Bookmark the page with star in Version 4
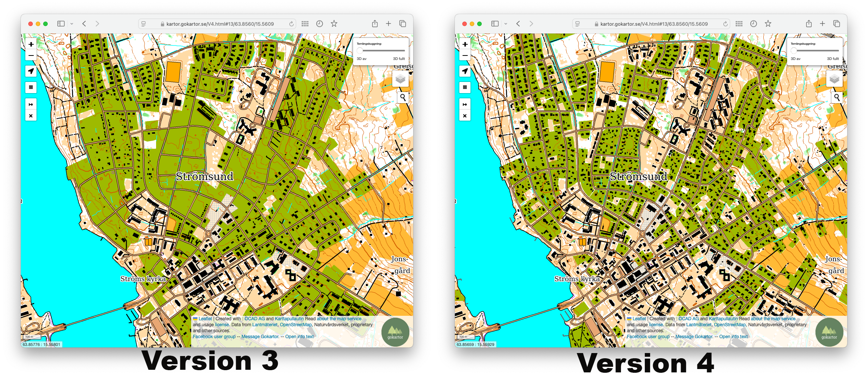The height and width of the screenshot is (375, 868). 768,23
